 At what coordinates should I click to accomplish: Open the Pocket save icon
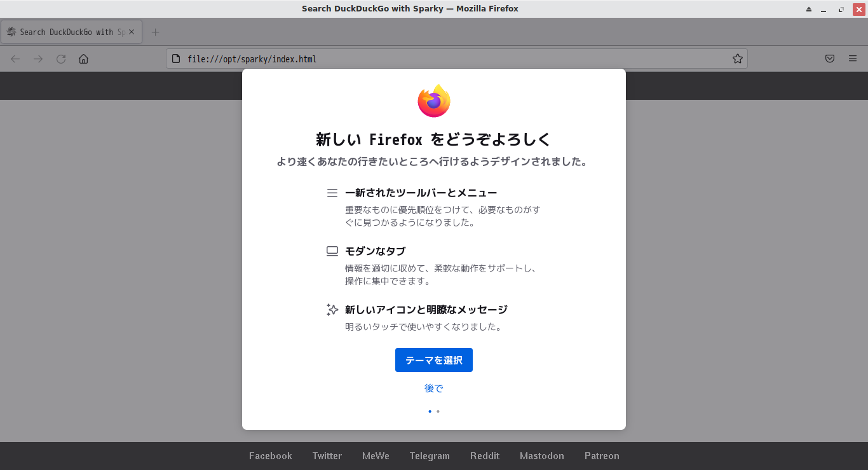coord(830,59)
